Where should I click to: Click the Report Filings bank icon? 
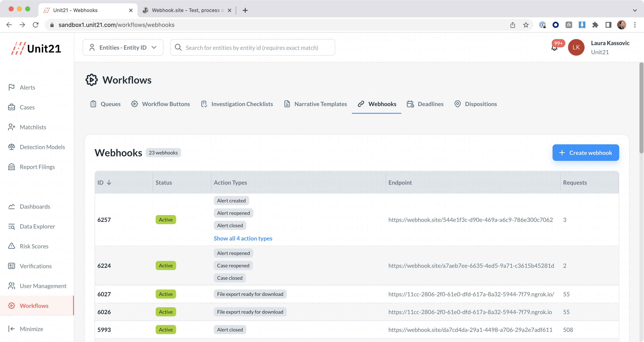click(12, 167)
